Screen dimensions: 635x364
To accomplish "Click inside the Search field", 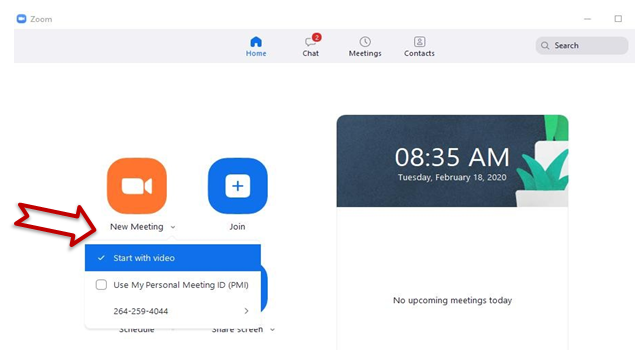I will pos(582,45).
